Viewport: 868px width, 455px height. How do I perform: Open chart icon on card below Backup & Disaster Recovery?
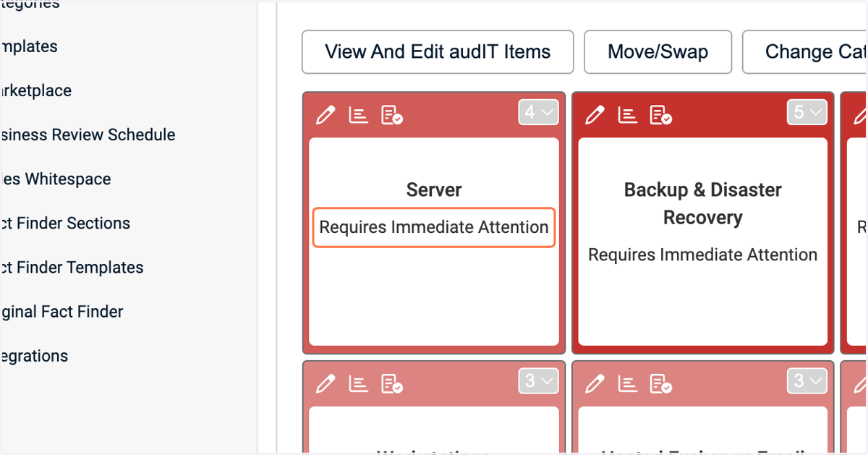(628, 383)
